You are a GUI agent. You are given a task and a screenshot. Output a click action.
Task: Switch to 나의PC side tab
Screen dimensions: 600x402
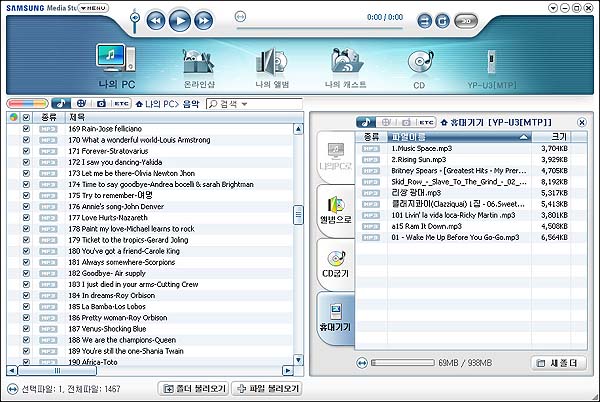click(336, 157)
